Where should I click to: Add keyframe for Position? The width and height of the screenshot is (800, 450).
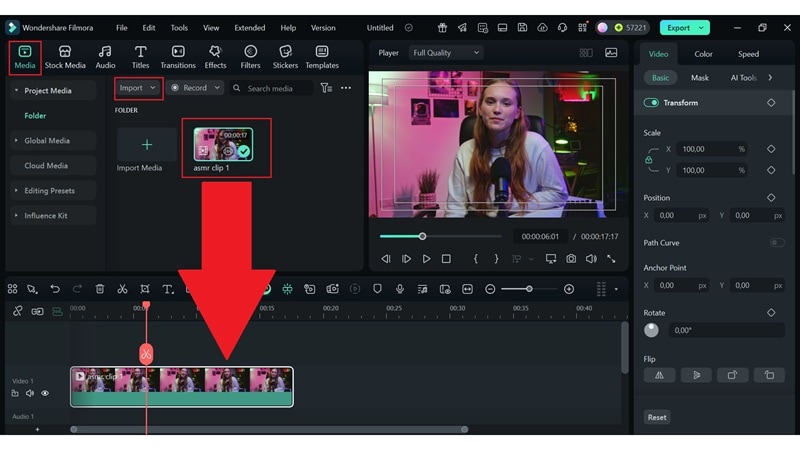[771, 197]
